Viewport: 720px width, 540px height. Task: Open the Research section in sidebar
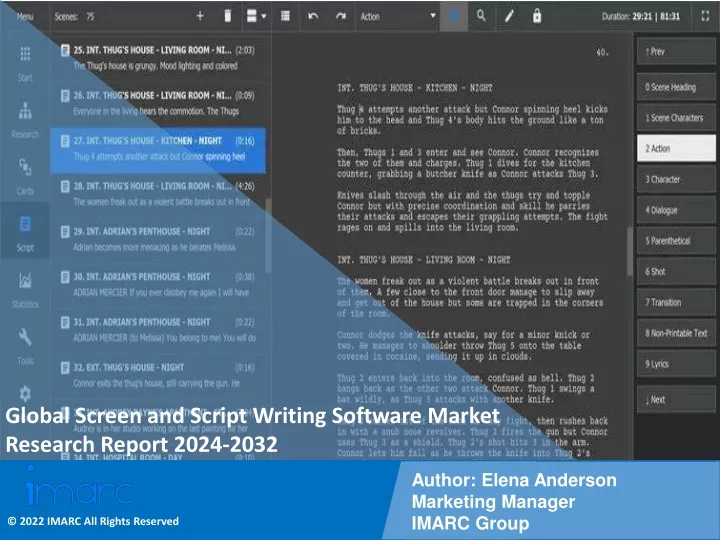(25, 120)
